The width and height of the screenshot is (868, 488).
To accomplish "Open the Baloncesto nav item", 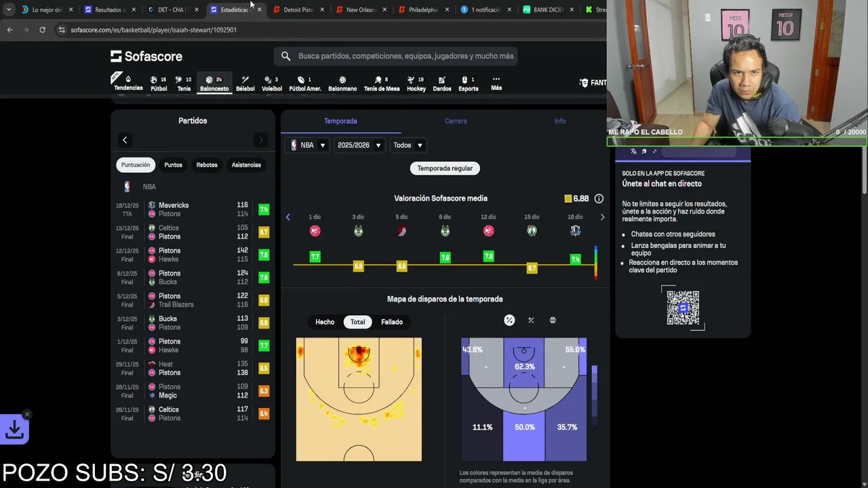I will pos(214,83).
